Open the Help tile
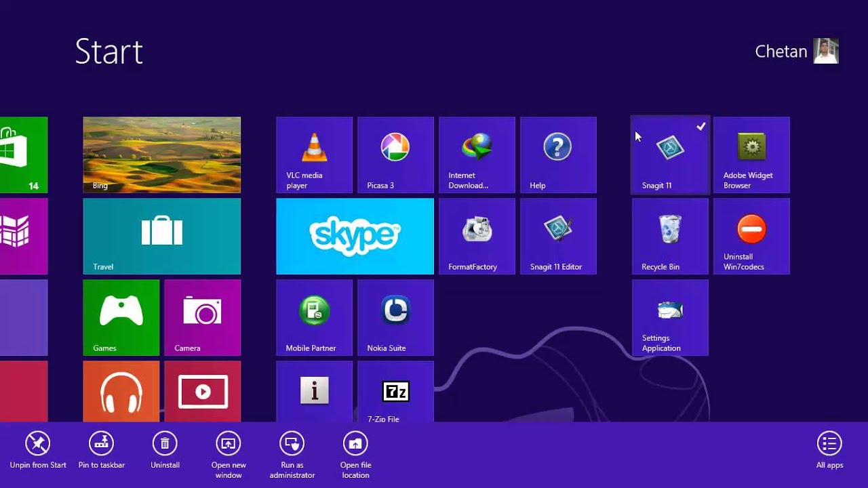 tap(558, 155)
